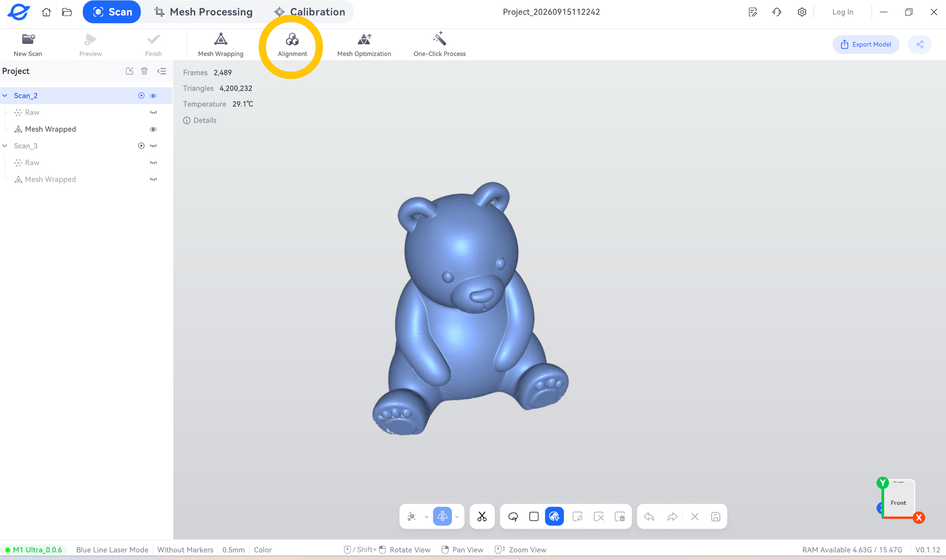
Task: Redo the last edit
Action: (x=672, y=516)
